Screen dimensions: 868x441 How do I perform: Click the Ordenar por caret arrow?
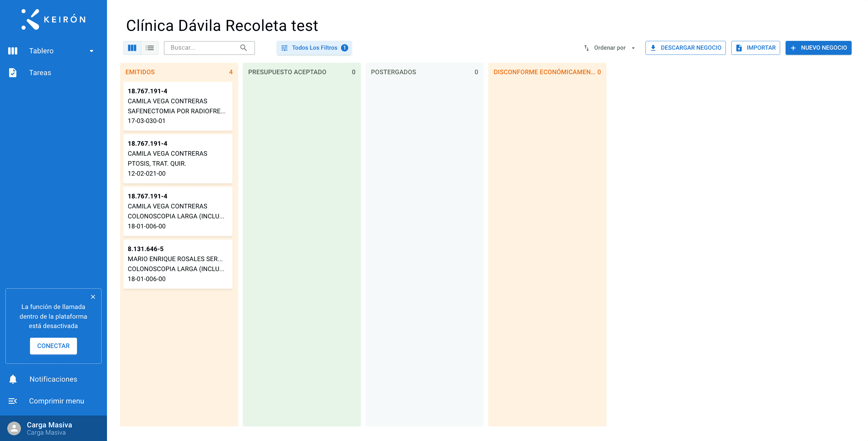click(x=633, y=48)
